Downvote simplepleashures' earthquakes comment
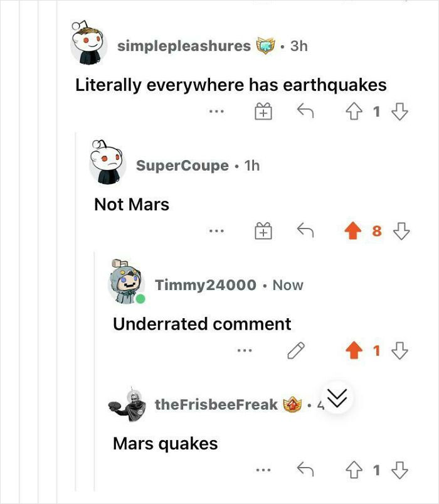 click(x=399, y=112)
